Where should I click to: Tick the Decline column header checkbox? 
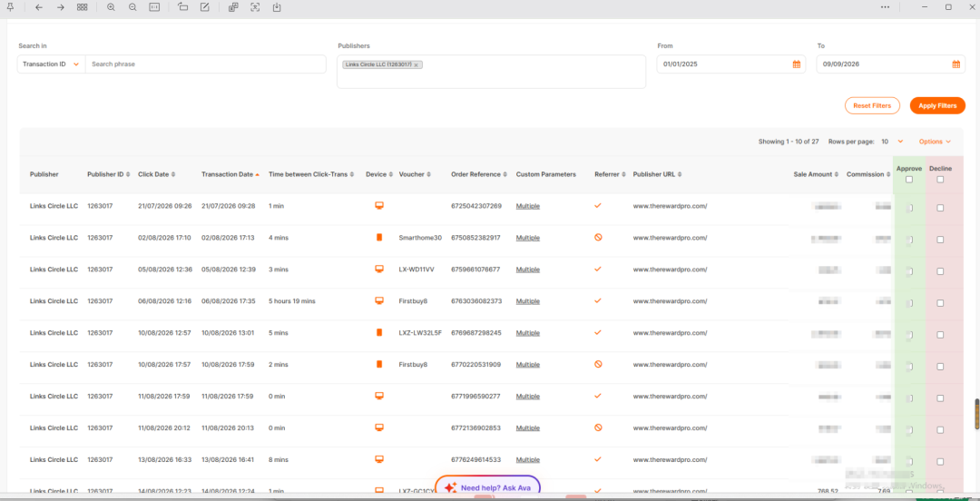[x=940, y=180]
